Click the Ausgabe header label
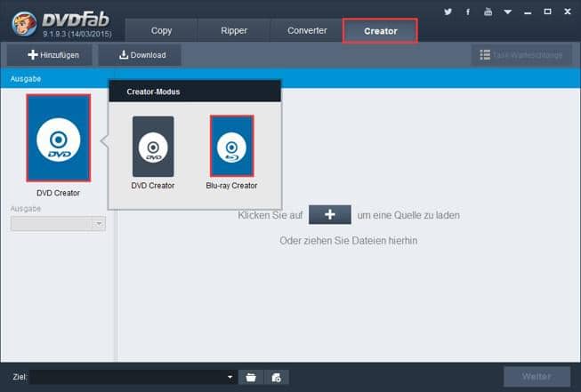 pos(26,79)
